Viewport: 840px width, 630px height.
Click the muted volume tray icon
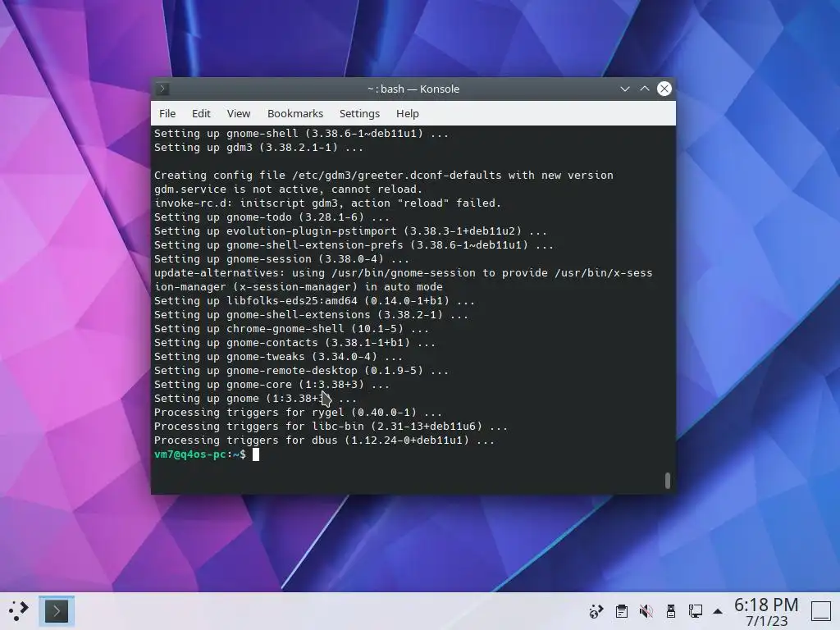coord(646,611)
